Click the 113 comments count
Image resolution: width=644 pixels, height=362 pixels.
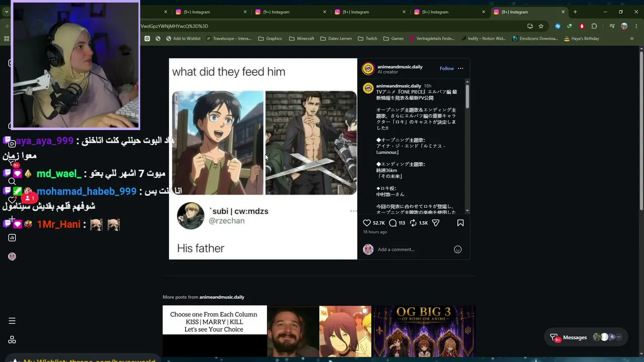pyautogui.click(x=401, y=223)
